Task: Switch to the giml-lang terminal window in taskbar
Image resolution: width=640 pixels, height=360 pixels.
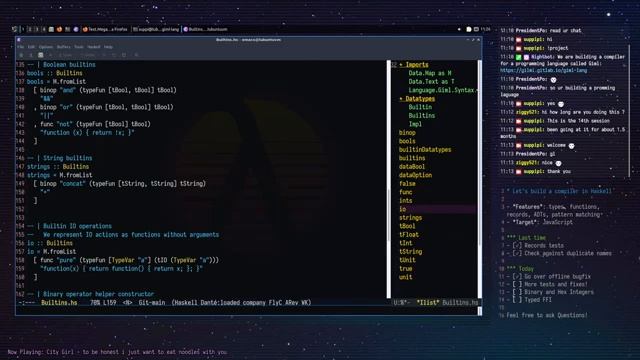Action: pyautogui.click(x=156, y=29)
